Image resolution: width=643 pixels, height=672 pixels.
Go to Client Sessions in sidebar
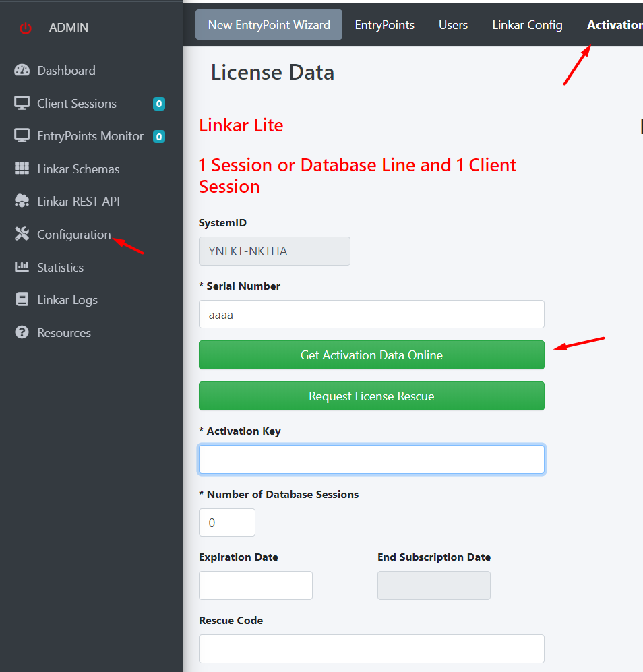pyautogui.click(x=77, y=104)
